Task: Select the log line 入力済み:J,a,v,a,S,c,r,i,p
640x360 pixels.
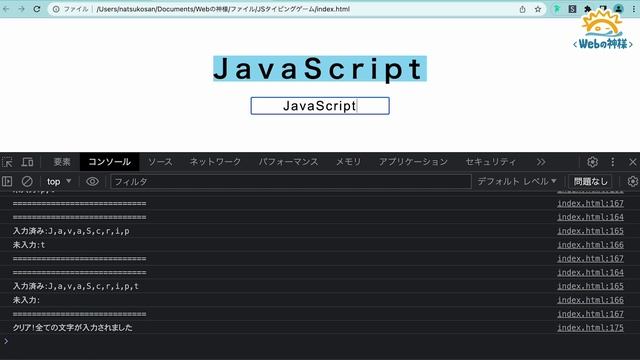Action: (71, 231)
